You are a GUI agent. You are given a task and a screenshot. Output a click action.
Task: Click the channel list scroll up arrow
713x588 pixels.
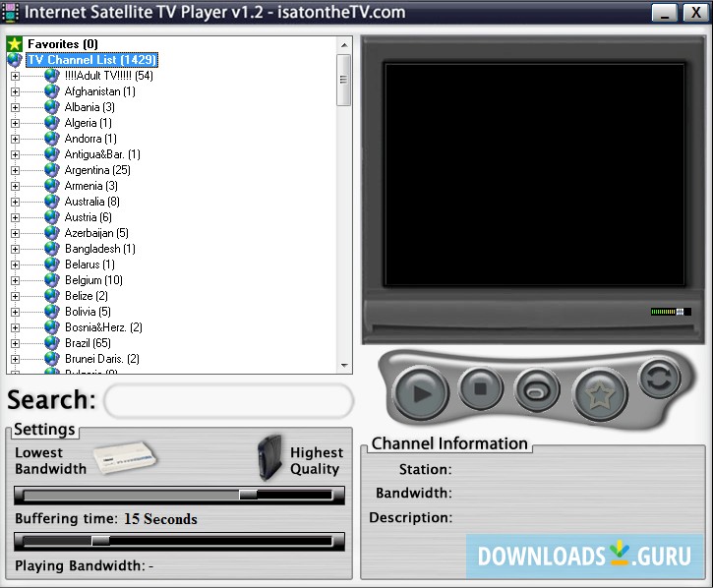click(344, 45)
